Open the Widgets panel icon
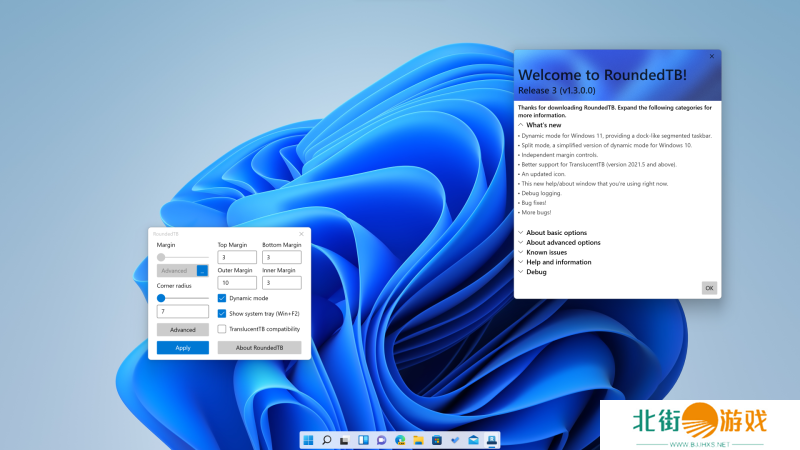800x450 pixels. point(363,440)
